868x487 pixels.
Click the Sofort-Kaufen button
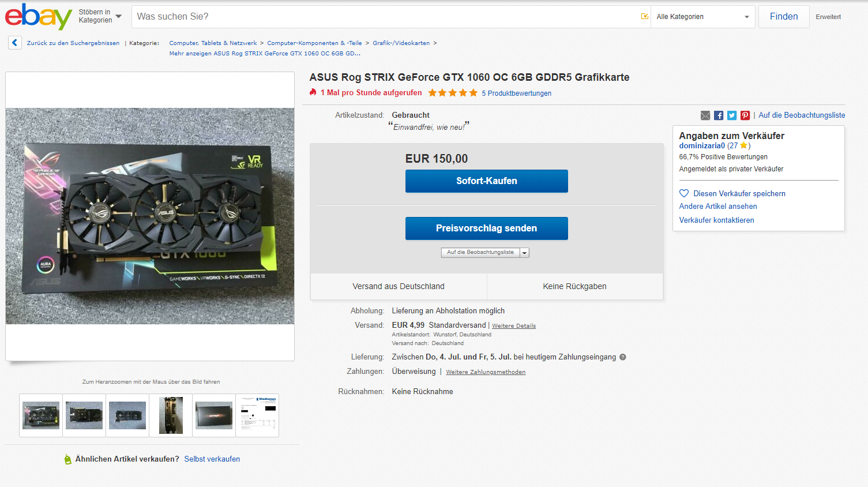coord(486,181)
